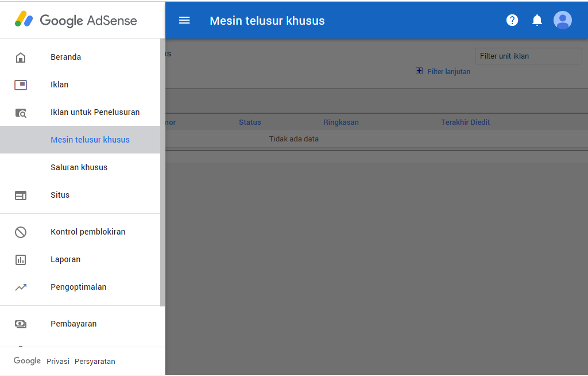Open the help question mark icon
588x376 pixels.
(x=512, y=20)
